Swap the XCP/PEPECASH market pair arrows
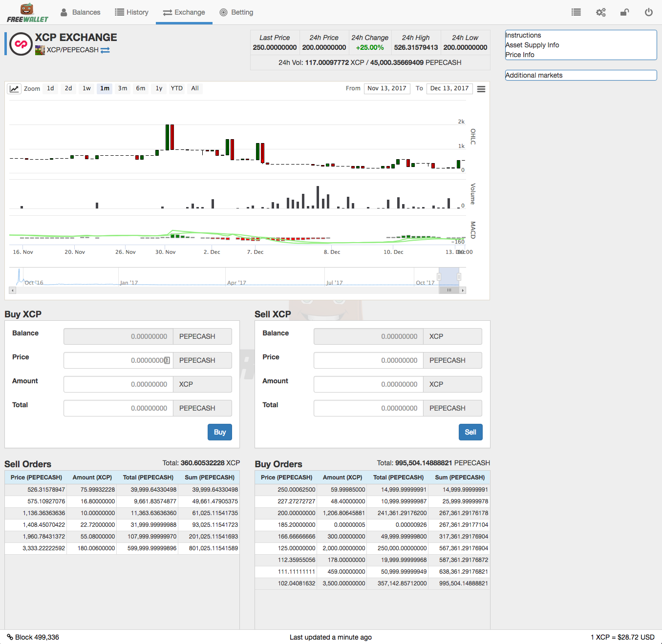Screen dimensions: 662x644 (105, 50)
